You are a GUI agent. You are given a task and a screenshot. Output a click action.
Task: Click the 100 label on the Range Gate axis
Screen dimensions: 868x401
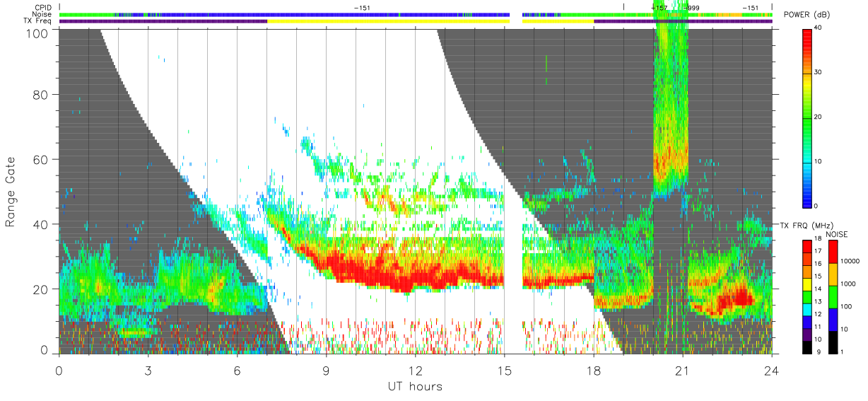pyautogui.click(x=38, y=33)
